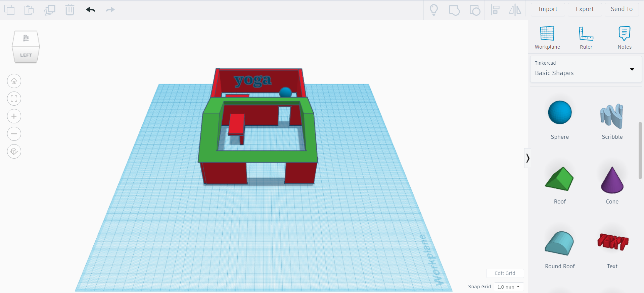Toggle orthographic perspective view icon

[14, 152]
